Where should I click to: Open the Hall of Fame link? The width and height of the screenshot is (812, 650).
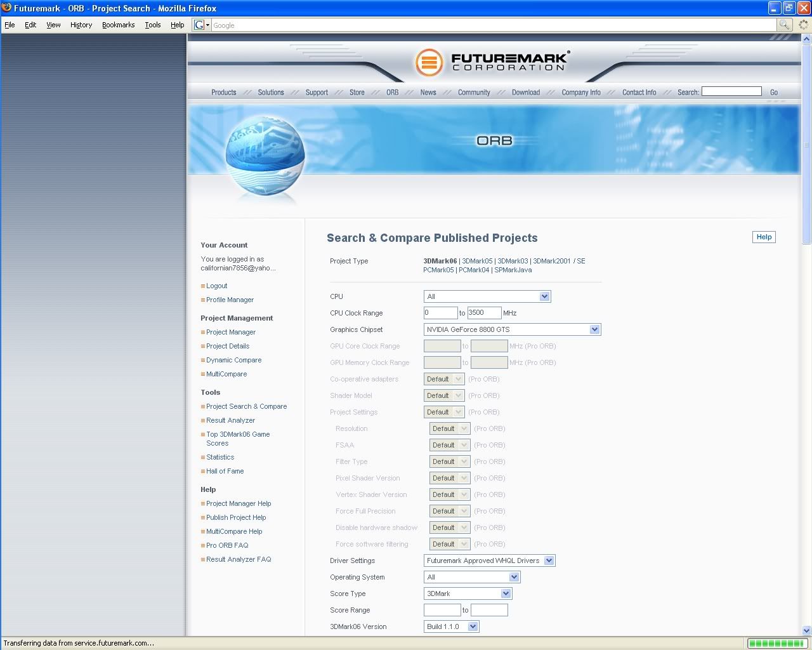225,471
